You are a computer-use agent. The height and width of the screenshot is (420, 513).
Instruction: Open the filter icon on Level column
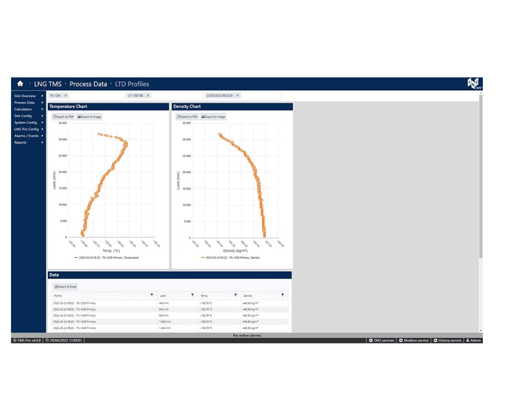(193, 296)
